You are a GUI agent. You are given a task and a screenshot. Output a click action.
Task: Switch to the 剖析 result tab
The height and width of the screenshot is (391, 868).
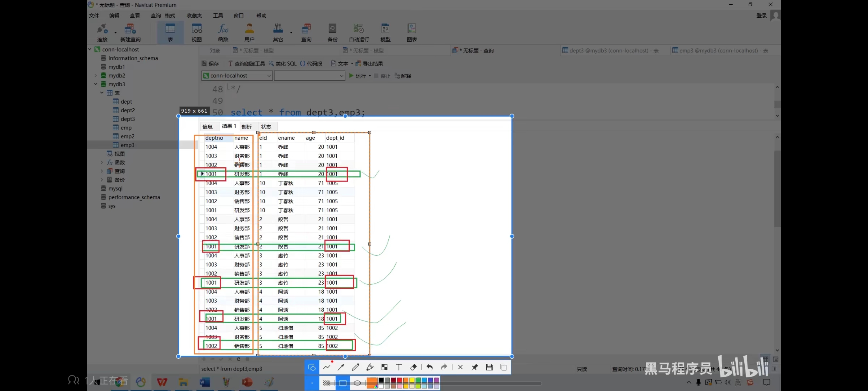pyautogui.click(x=246, y=127)
